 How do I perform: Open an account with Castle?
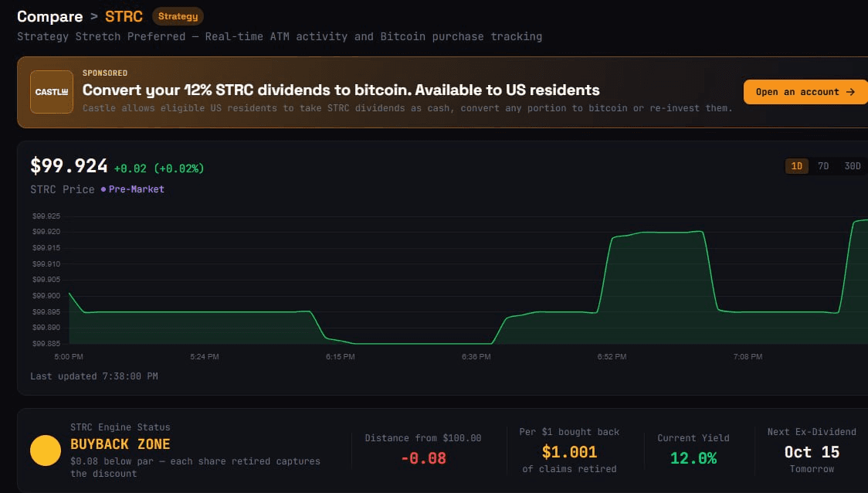805,92
